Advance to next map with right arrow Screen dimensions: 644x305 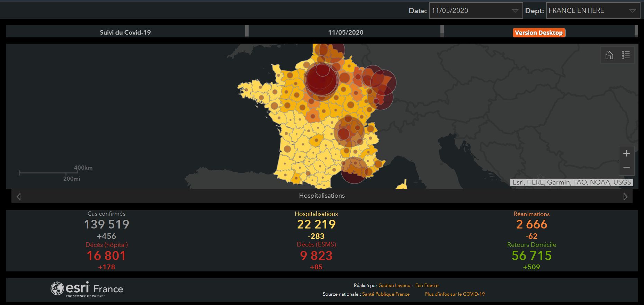pos(625,197)
